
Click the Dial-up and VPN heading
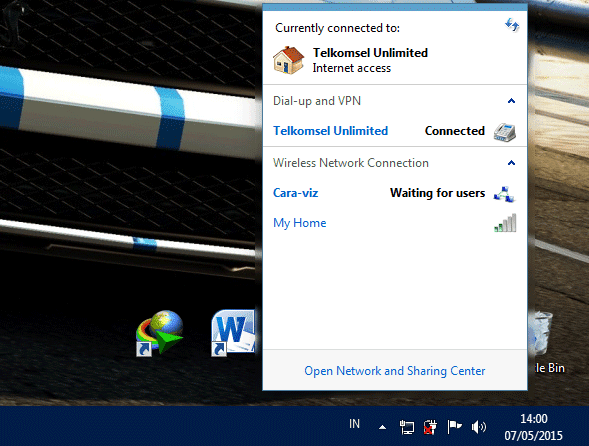click(x=317, y=101)
